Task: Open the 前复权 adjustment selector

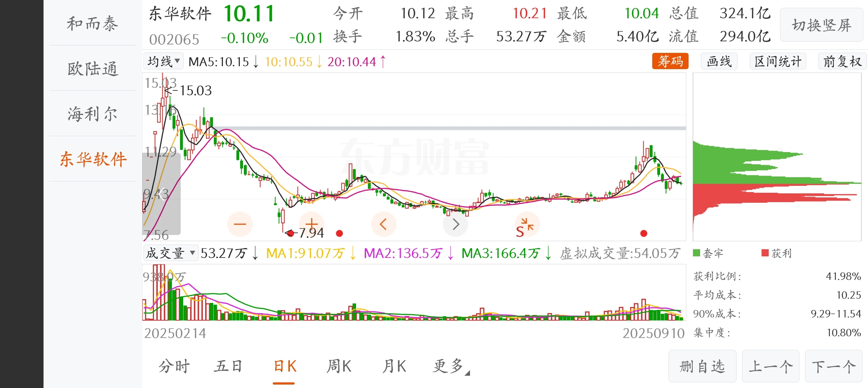Action: tap(842, 61)
